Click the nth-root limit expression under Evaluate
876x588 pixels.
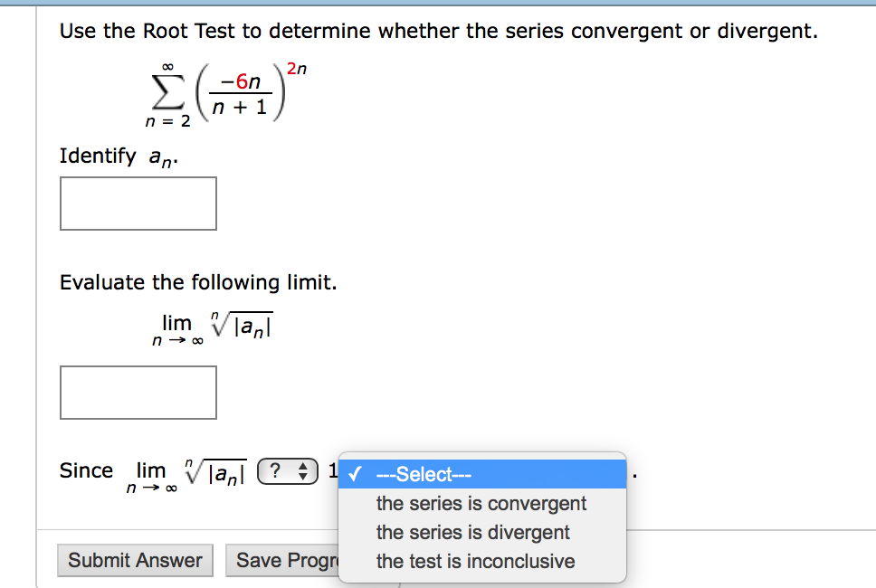coord(213,328)
